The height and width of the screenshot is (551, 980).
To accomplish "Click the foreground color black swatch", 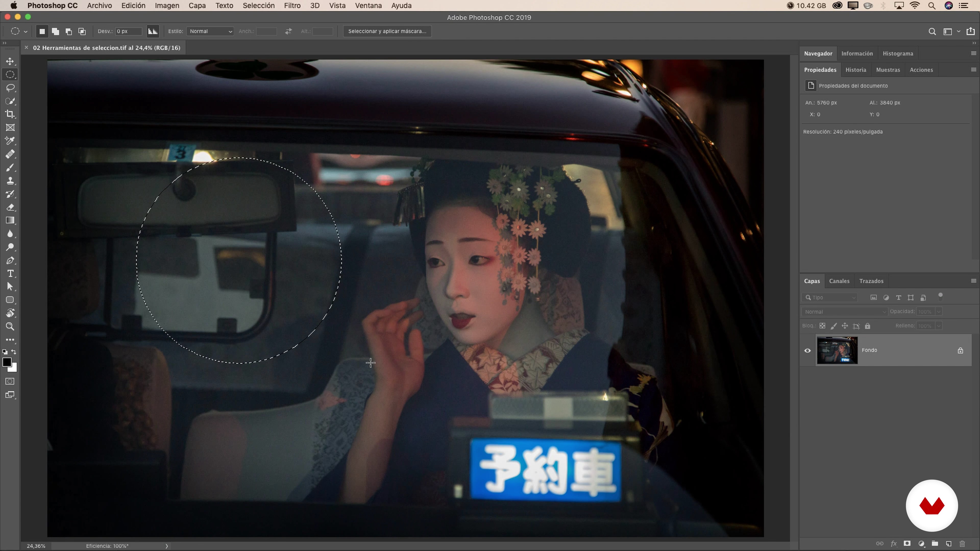I will tap(6, 362).
